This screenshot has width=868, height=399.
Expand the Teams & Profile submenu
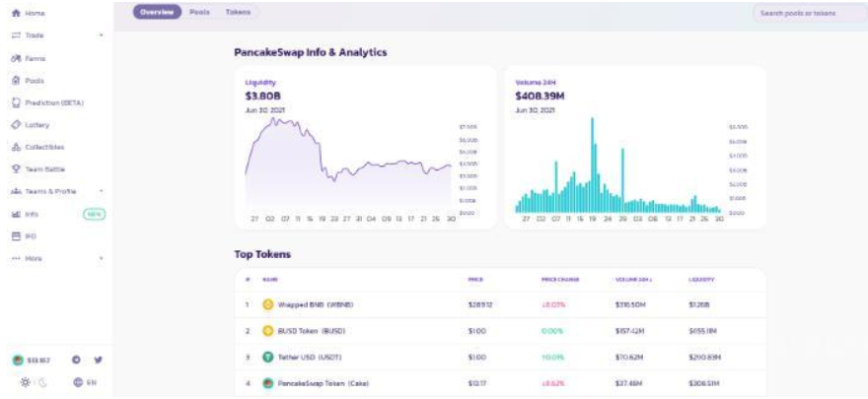coord(102,191)
